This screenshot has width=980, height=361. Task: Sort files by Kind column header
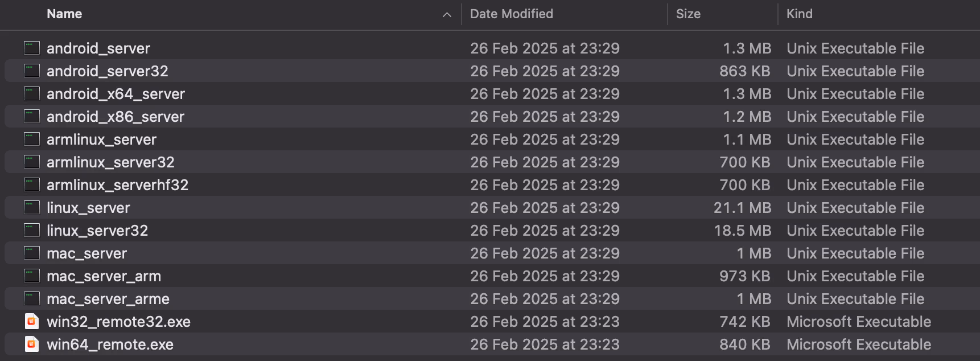pyautogui.click(x=799, y=14)
